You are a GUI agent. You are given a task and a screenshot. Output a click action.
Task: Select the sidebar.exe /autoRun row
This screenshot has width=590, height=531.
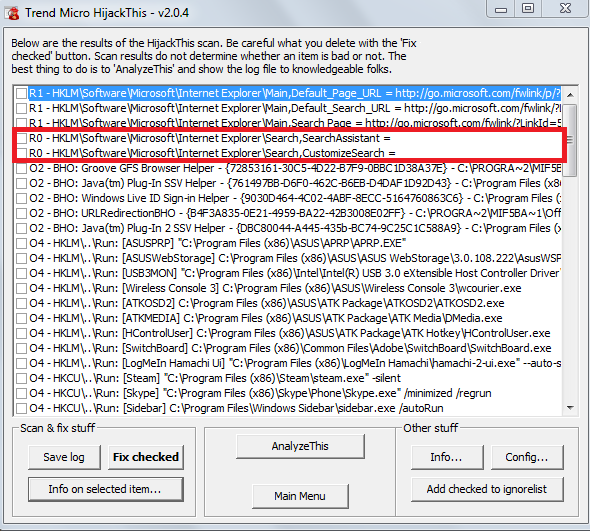click(236, 408)
